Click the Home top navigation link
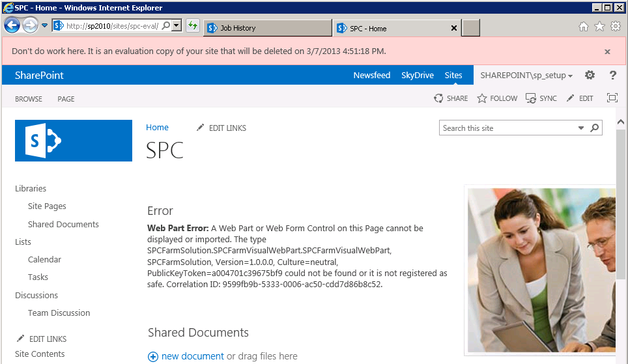Screen dimensions: 628x364 (x=157, y=128)
